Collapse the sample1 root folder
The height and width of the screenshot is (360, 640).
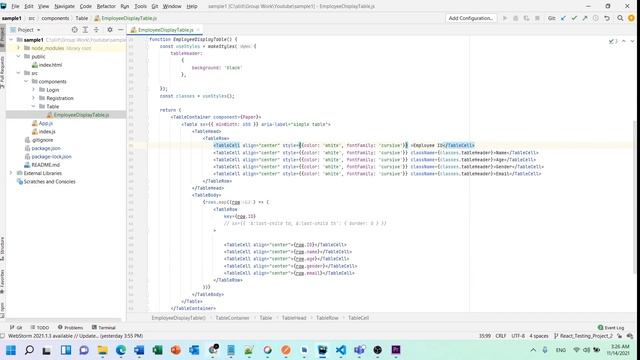click(x=11, y=40)
